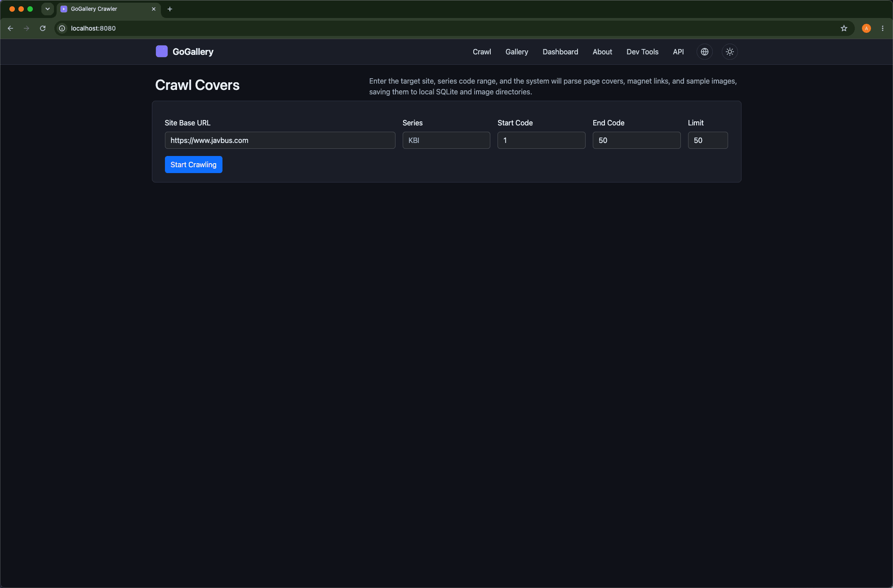
Task: Click the yellow macOS minimize button
Action: coord(21,9)
